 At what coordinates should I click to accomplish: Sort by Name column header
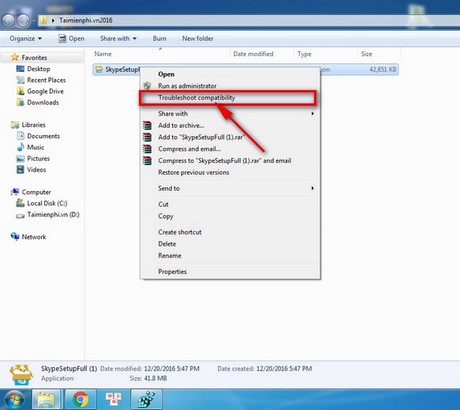103,54
